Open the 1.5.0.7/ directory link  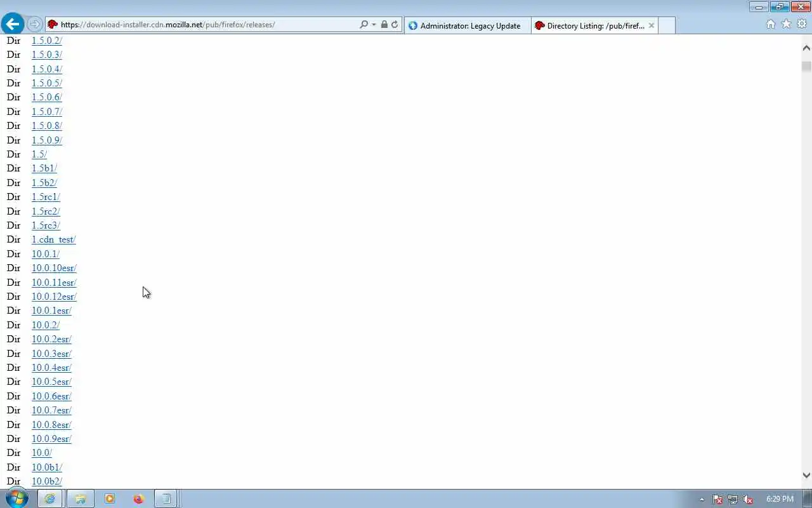tap(47, 111)
